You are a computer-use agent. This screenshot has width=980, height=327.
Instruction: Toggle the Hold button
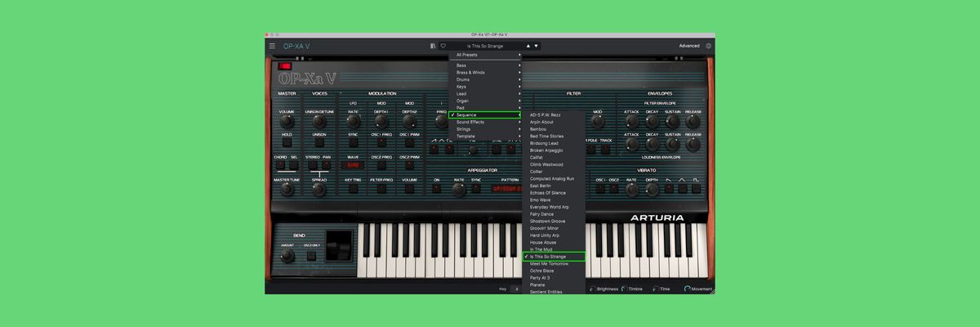tap(287, 142)
